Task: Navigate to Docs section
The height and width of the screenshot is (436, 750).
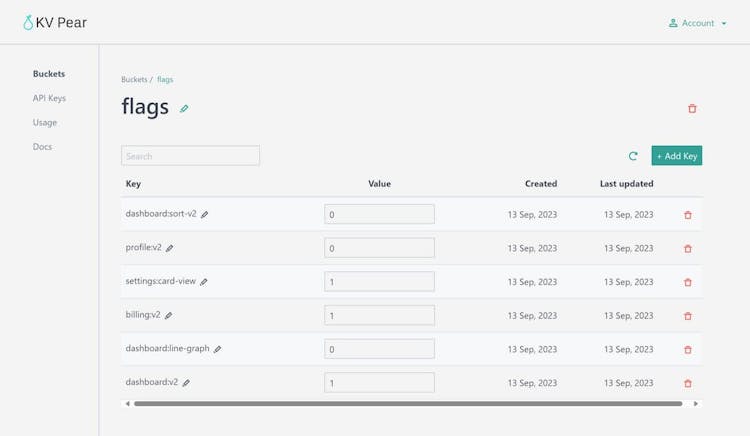Action: (x=42, y=147)
